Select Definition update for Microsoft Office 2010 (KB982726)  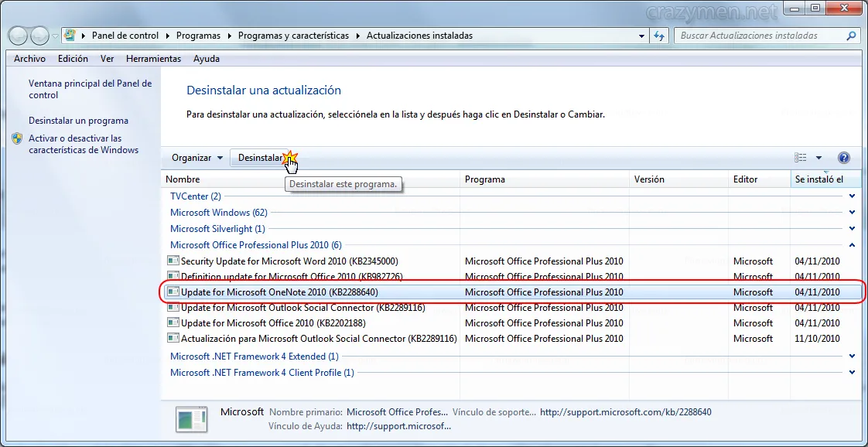[513, 277]
